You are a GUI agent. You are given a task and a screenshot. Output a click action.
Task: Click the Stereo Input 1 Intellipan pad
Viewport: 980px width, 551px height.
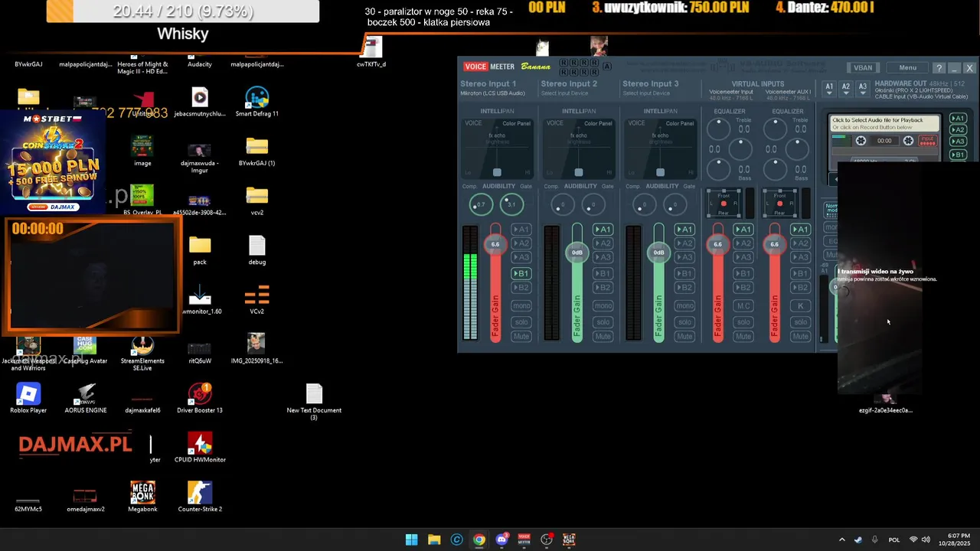[x=497, y=148]
